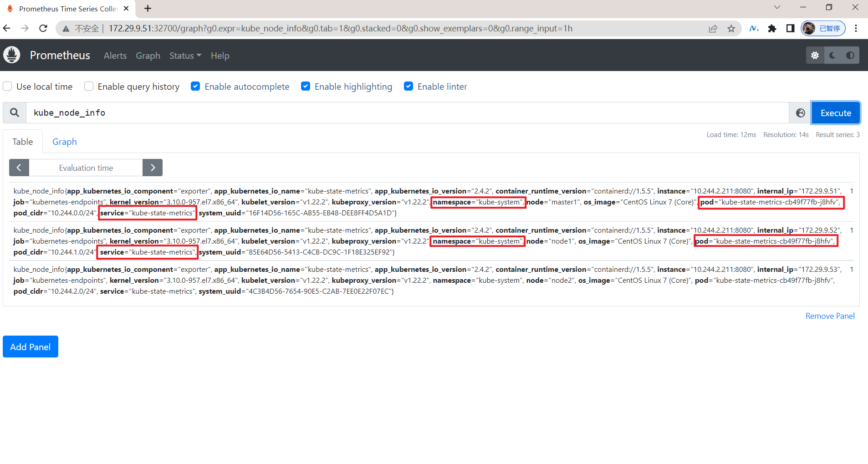Click the browser back arrow
Image resolution: width=868 pixels, height=464 pixels.
(x=7, y=28)
